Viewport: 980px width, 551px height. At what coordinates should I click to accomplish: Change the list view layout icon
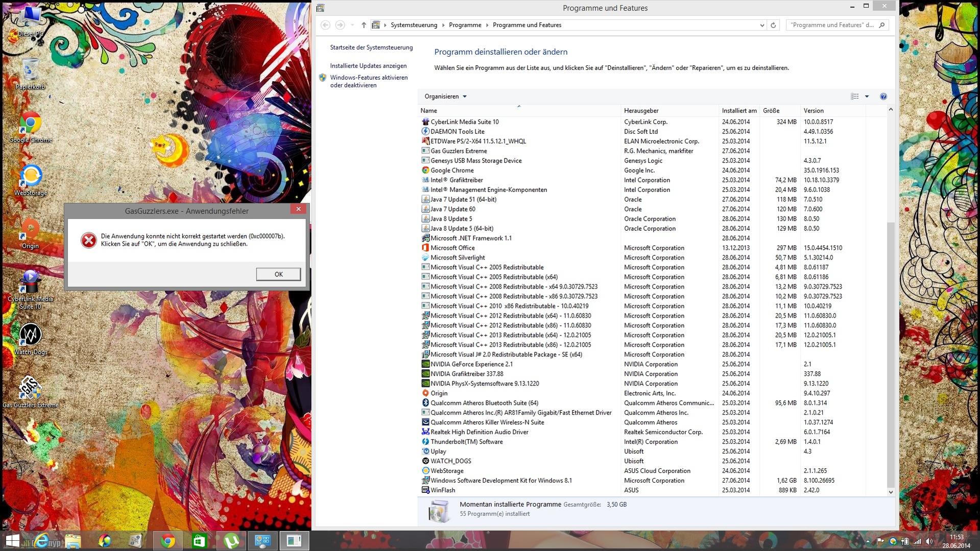(x=855, y=97)
